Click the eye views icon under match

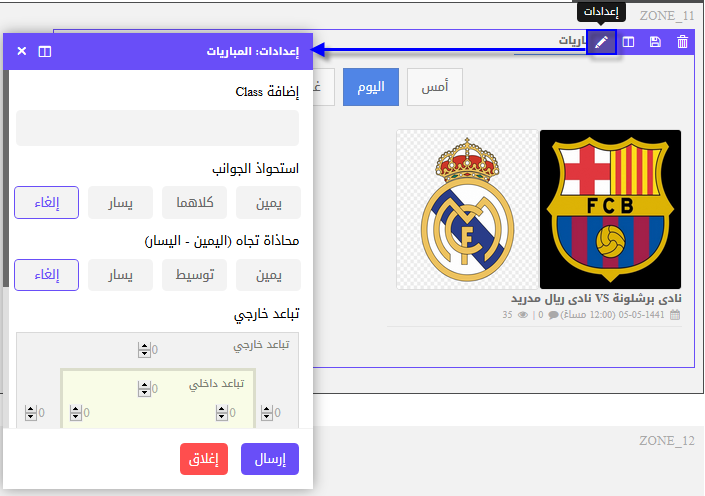pyautogui.click(x=522, y=315)
